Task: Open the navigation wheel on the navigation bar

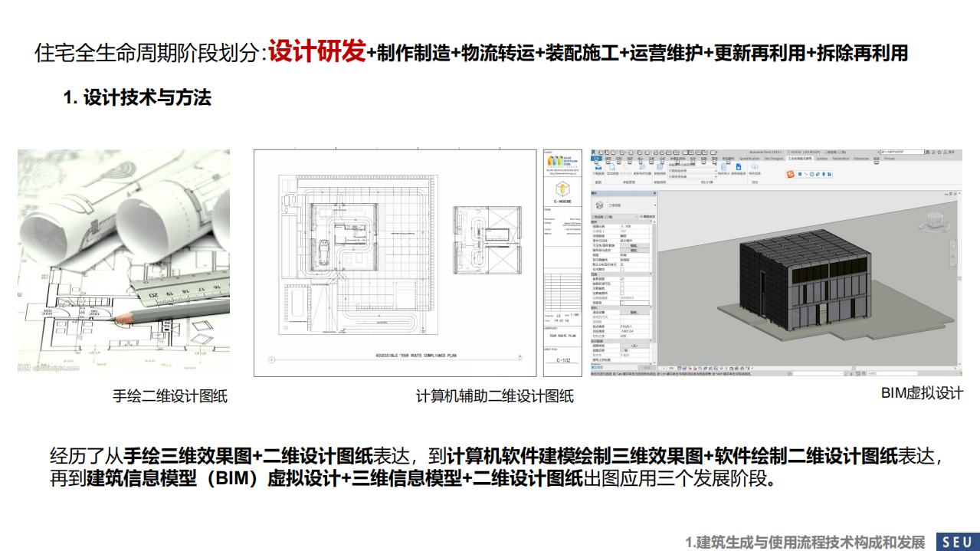Action: point(953,245)
